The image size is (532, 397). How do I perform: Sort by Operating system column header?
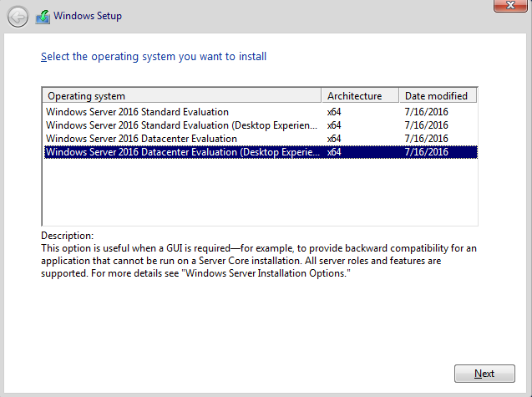pyautogui.click(x=181, y=96)
